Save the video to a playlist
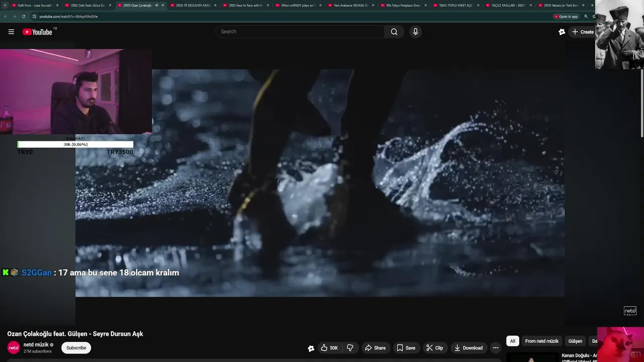Viewport: 644px width, 362px height. pos(406,348)
